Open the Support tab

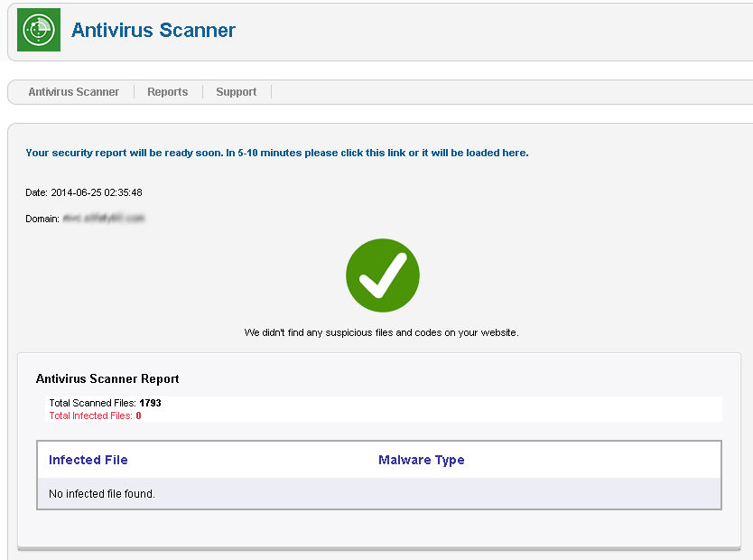click(237, 92)
